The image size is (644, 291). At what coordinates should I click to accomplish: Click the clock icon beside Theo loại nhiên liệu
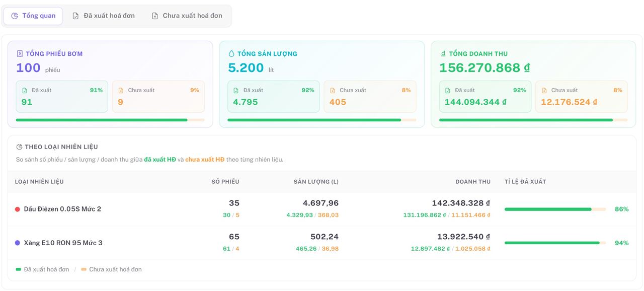point(19,147)
